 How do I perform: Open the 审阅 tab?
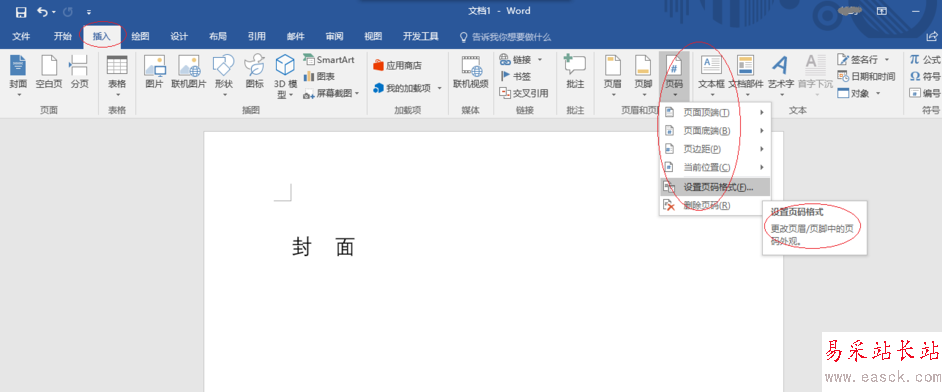(x=335, y=37)
